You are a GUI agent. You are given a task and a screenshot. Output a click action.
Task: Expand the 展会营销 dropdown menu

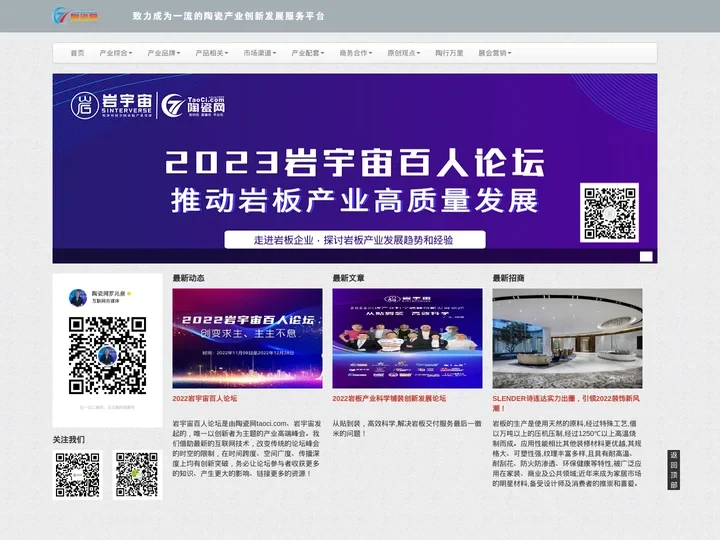click(x=495, y=53)
